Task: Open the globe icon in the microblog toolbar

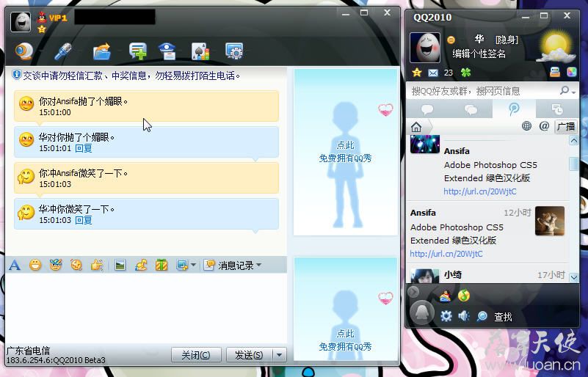Action: tap(526, 126)
